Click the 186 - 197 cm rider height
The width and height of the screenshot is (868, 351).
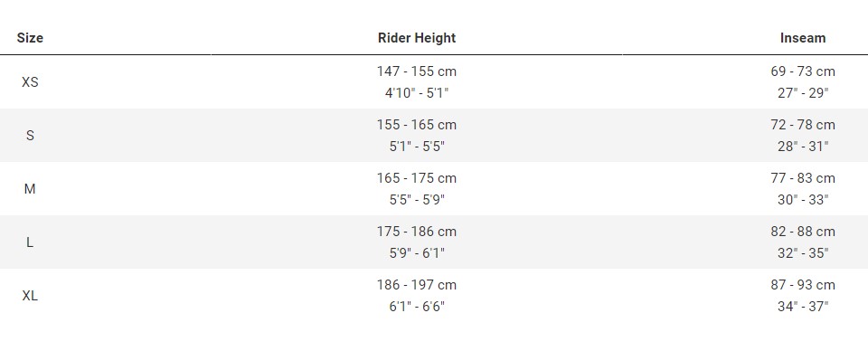pyautogui.click(x=417, y=285)
